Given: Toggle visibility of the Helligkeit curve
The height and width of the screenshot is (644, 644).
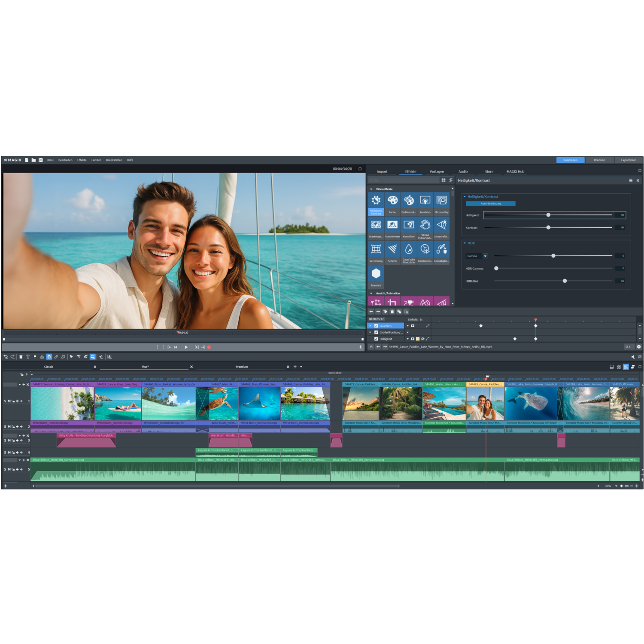Looking at the screenshot, I should (422, 339).
